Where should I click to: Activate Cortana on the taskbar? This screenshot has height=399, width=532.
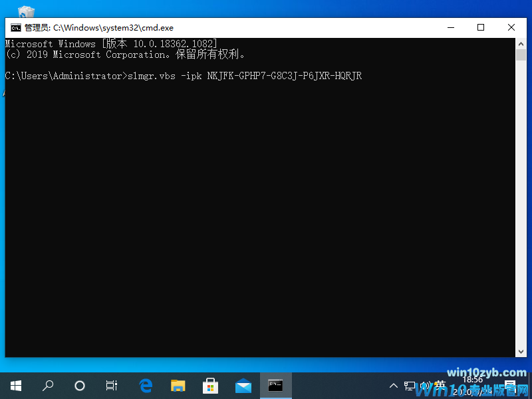point(80,386)
